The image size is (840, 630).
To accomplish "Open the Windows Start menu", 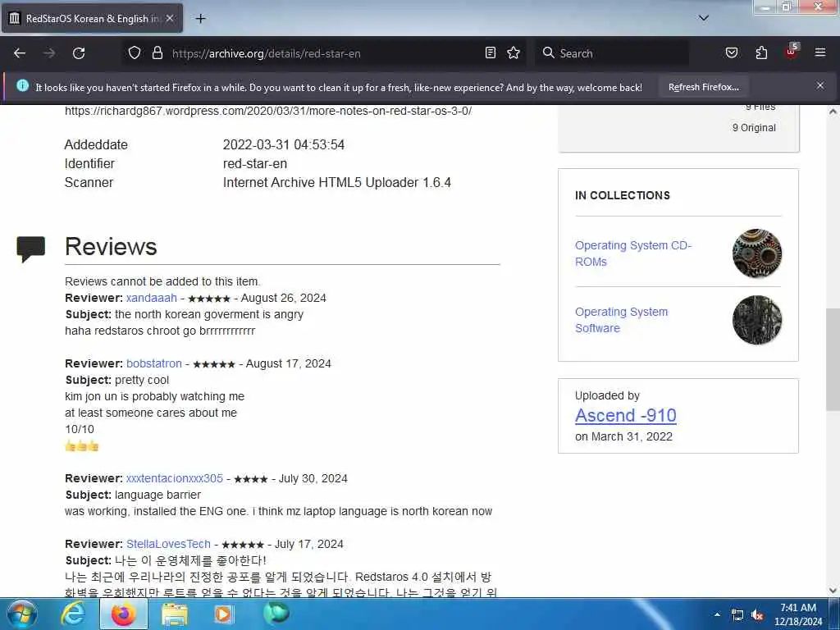I will (x=22, y=614).
